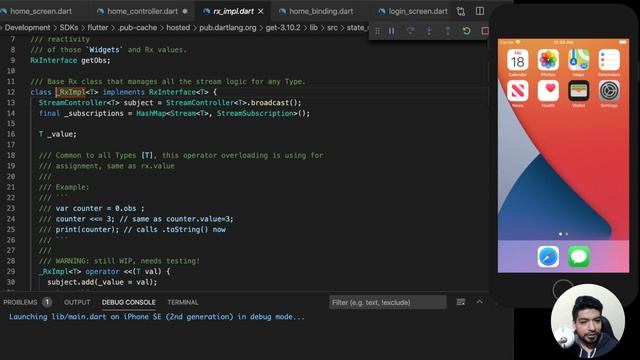The width and height of the screenshot is (640, 360).
Task: Click the _RxImpl class name on line 12
Action: (70, 92)
